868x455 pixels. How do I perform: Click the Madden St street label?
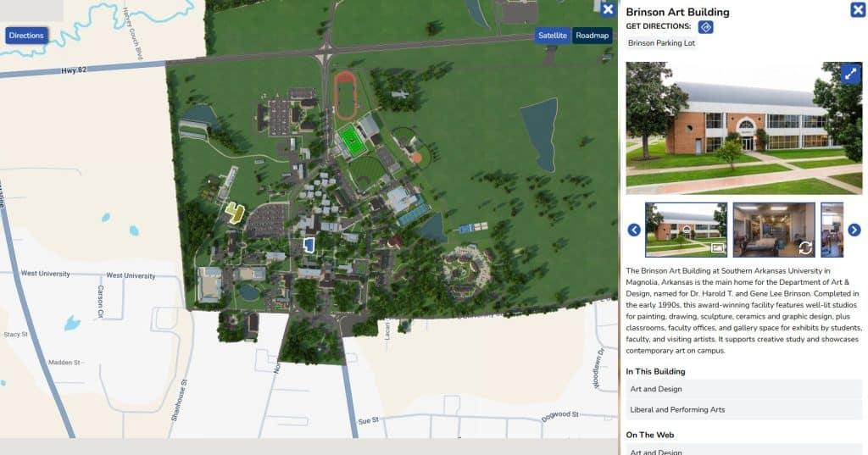click(64, 363)
